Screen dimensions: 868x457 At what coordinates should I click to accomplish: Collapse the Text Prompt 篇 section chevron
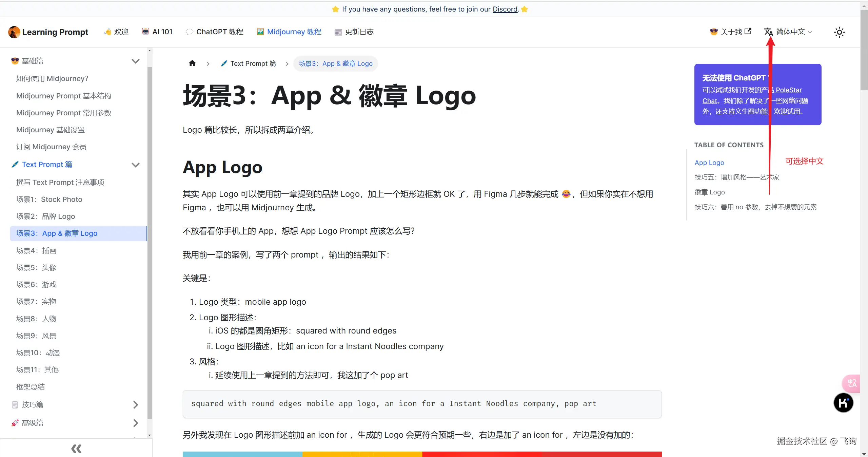135,165
